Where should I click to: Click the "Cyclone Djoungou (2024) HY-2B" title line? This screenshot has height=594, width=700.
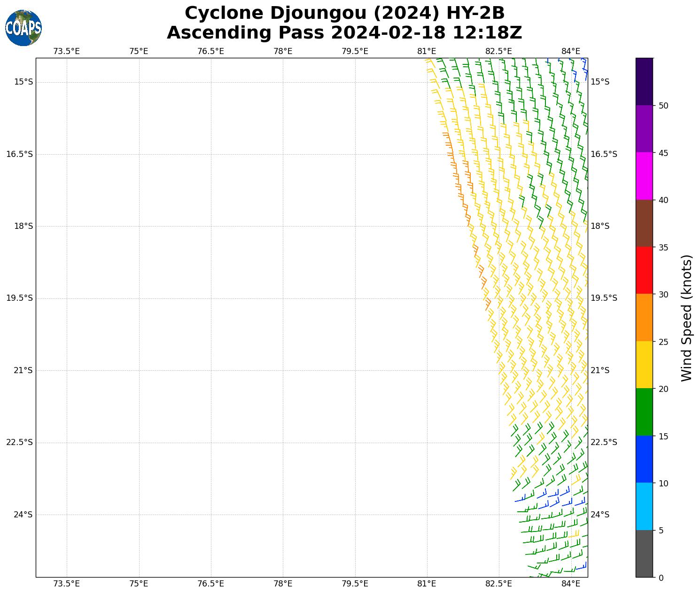pyautogui.click(x=344, y=13)
